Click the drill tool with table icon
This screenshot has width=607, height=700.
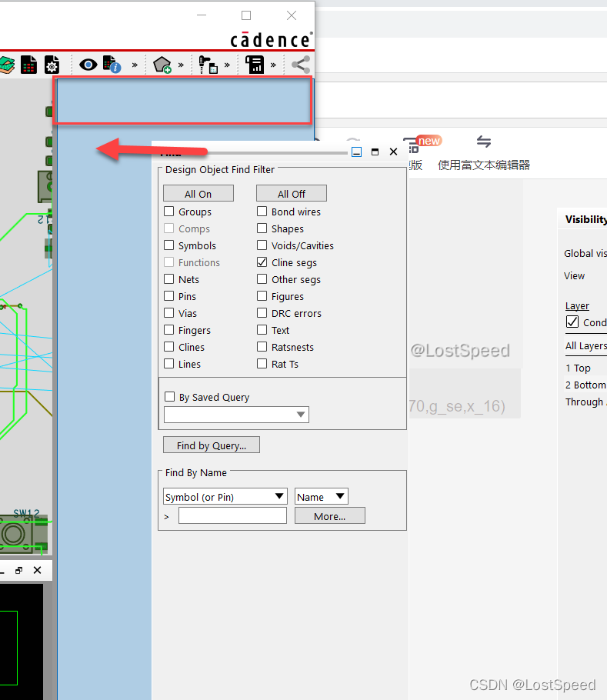point(208,65)
